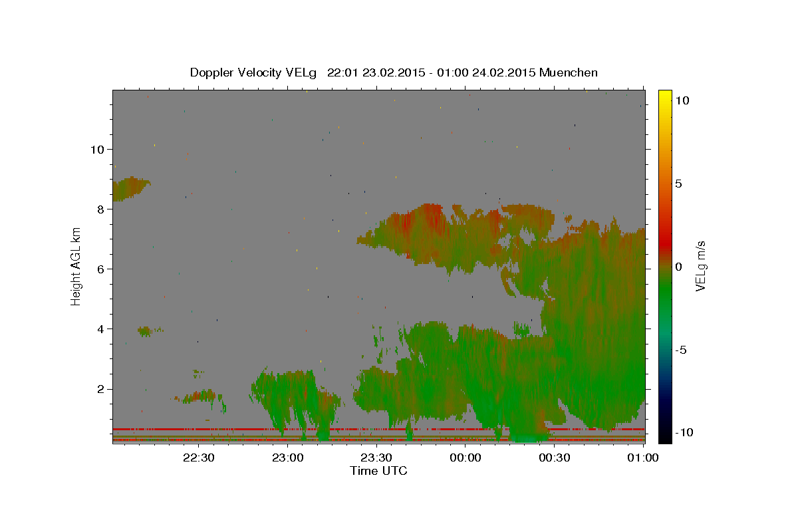Click the '23:30' time tick label

click(376, 458)
